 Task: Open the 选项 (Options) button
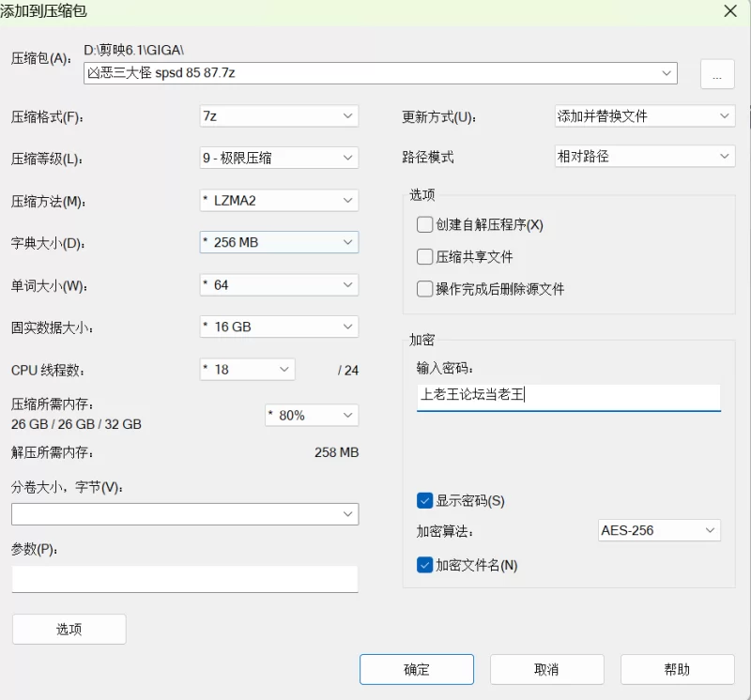69,630
